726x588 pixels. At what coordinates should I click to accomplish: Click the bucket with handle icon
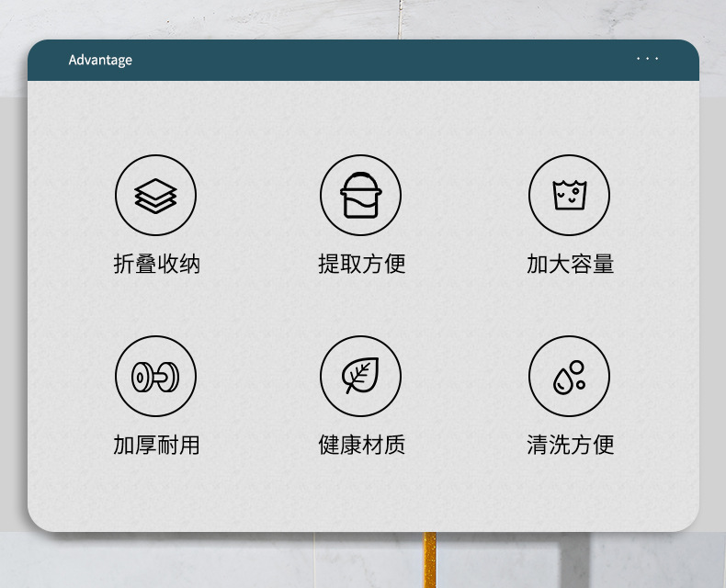[x=360, y=195]
